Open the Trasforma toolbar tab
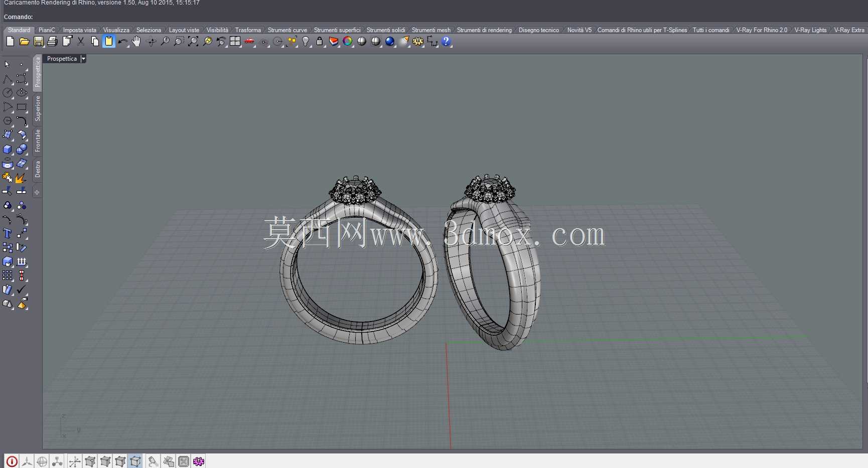The image size is (868, 468). click(248, 30)
